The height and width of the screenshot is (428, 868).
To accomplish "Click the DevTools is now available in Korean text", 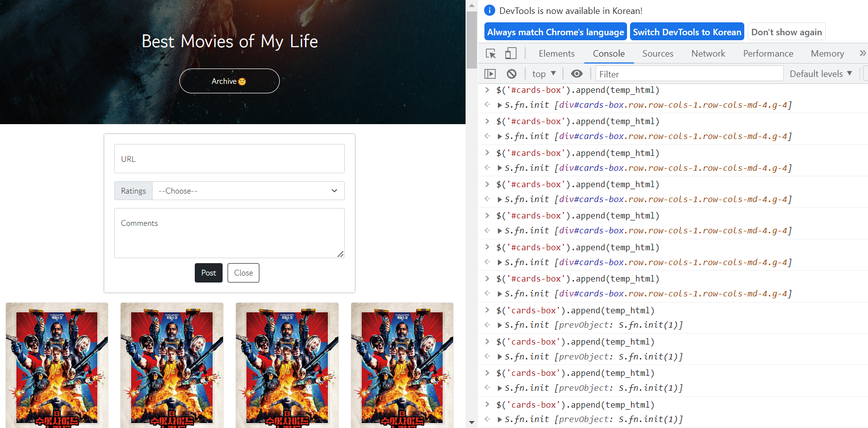I will coord(571,10).
